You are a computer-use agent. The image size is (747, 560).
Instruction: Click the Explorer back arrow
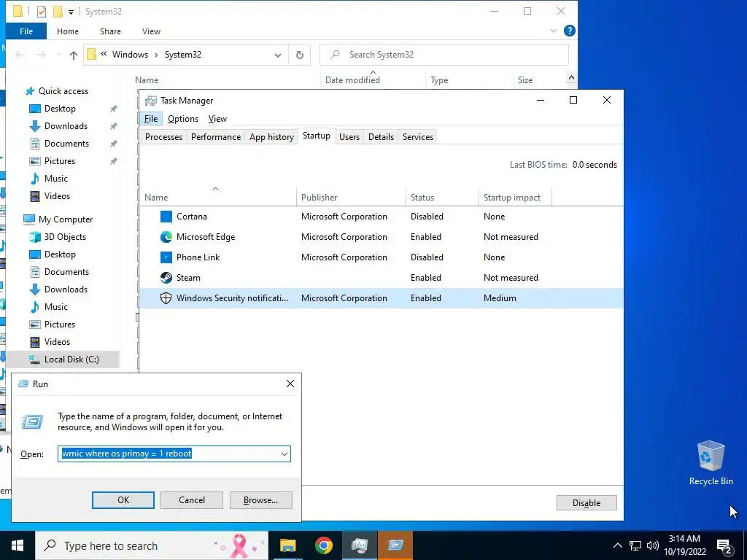pos(20,55)
